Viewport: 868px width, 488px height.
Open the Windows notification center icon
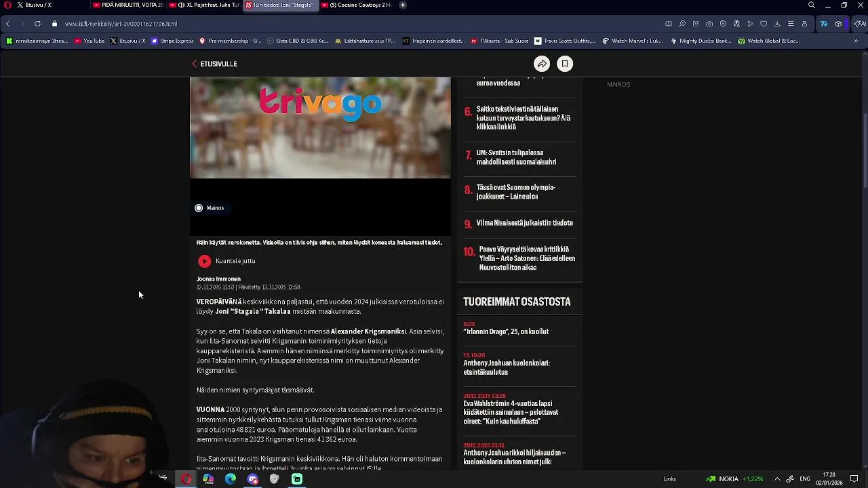[x=854, y=479]
